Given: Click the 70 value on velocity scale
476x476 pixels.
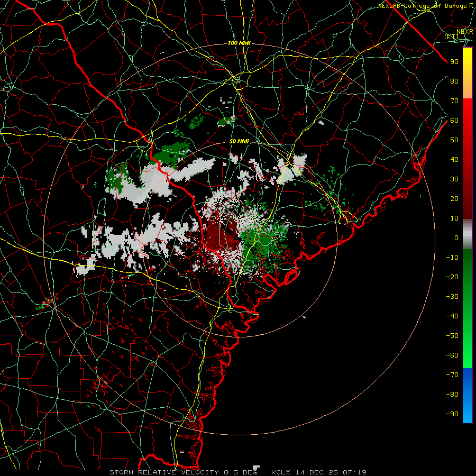Looking at the screenshot, I should point(454,101).
